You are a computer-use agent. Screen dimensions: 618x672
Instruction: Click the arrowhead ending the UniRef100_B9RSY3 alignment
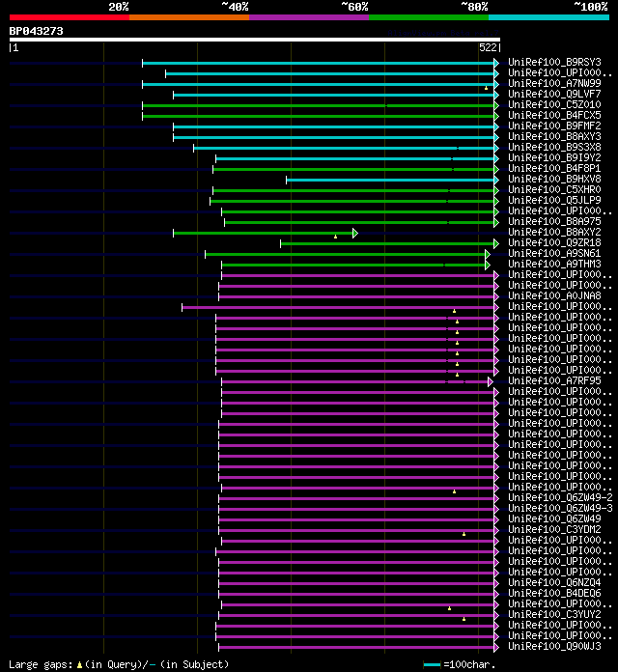pyautogui.click(x=496, y=63)
